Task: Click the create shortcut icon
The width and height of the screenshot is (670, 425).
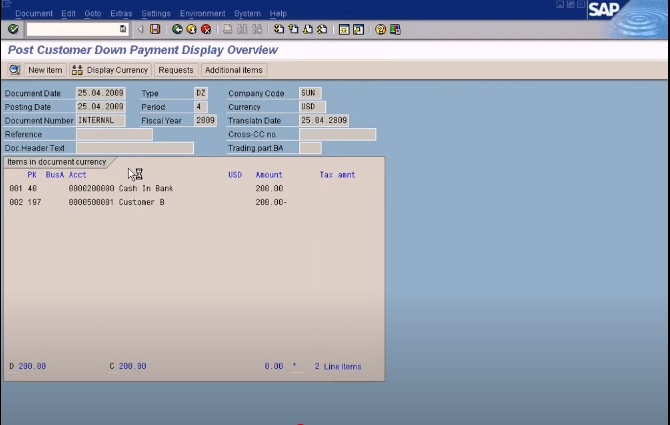Action: coord(359,29)
